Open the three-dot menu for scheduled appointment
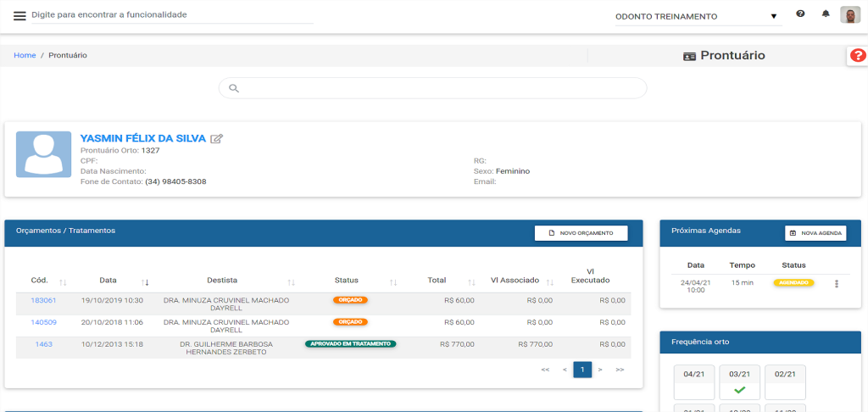 [x=837, y=283]
